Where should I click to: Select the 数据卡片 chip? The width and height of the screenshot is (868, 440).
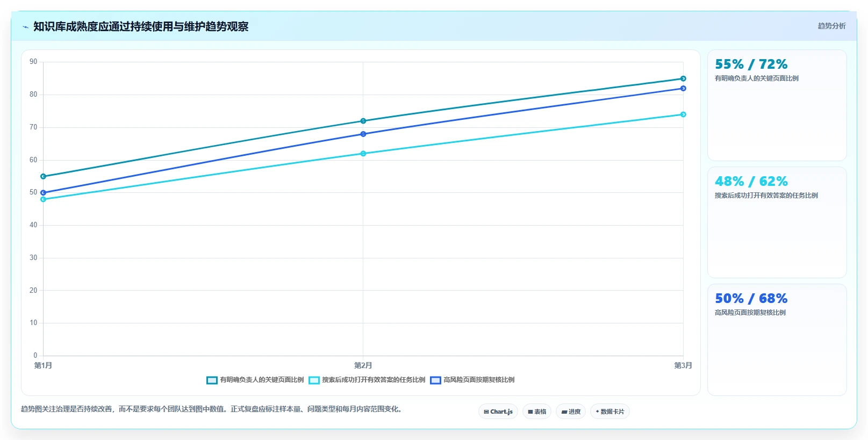610,412
